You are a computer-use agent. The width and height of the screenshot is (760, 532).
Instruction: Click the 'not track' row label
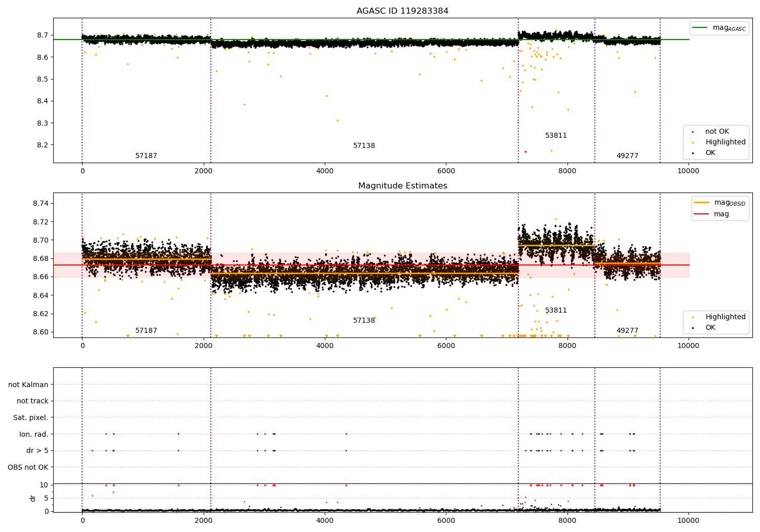[x=32, y=401]
